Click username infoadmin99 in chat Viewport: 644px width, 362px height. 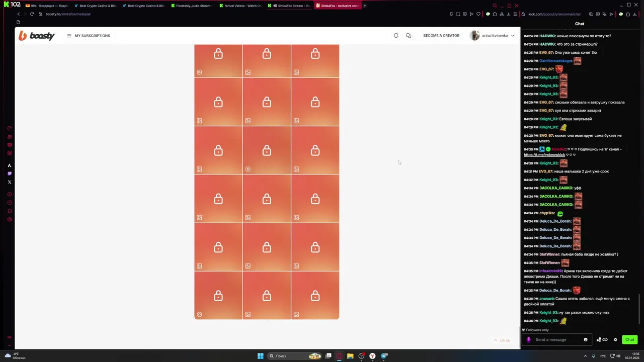550,271
